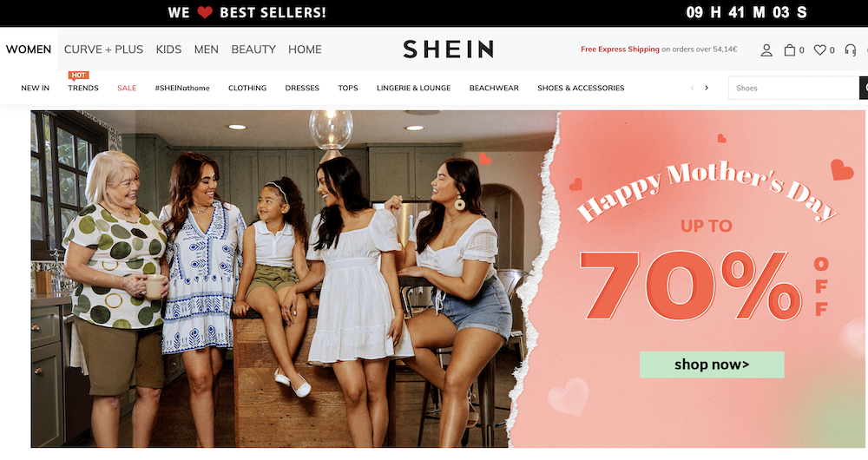The width and height of the screenshot is (868, 460).
Task: Open TRENDS with HOT badge
Action: pyautogui.click(x=83, y=88)
